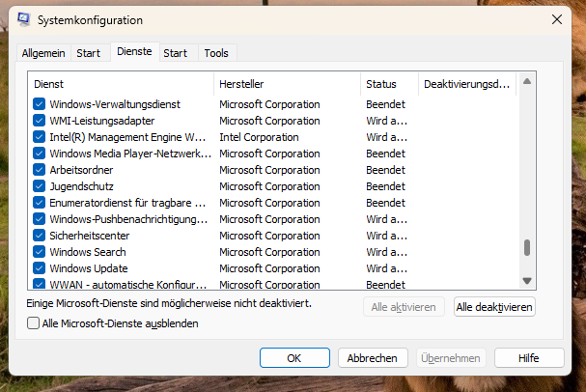Screen dimensions: 586x392
Task: Open the Tools tab
Action: tap(216, 53)
